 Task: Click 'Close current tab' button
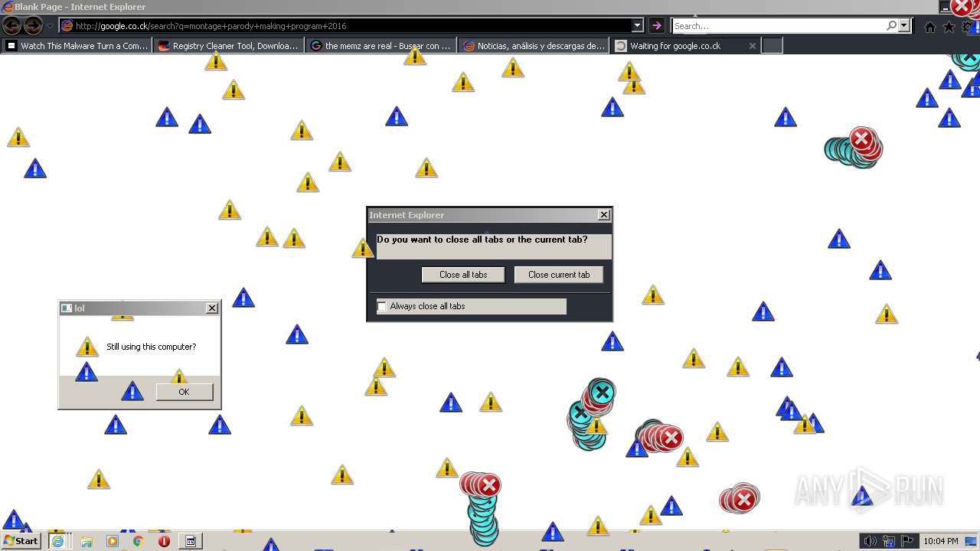559,275
